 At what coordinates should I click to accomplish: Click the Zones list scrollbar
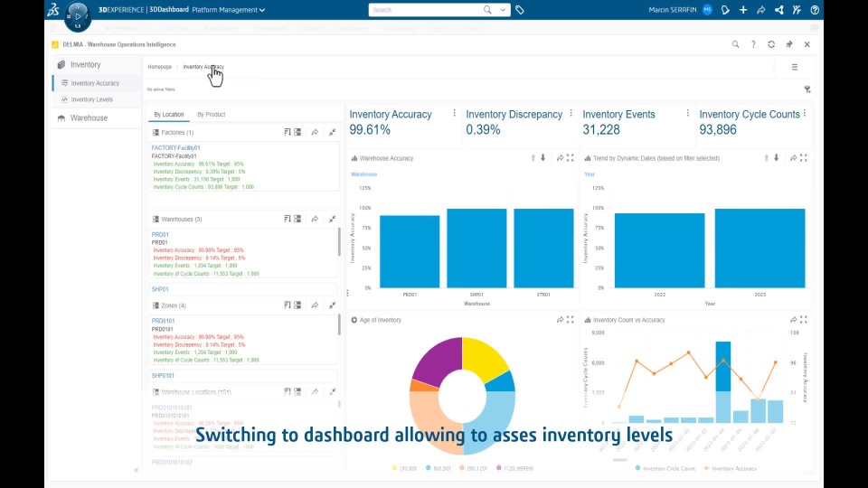pos(339,324)
